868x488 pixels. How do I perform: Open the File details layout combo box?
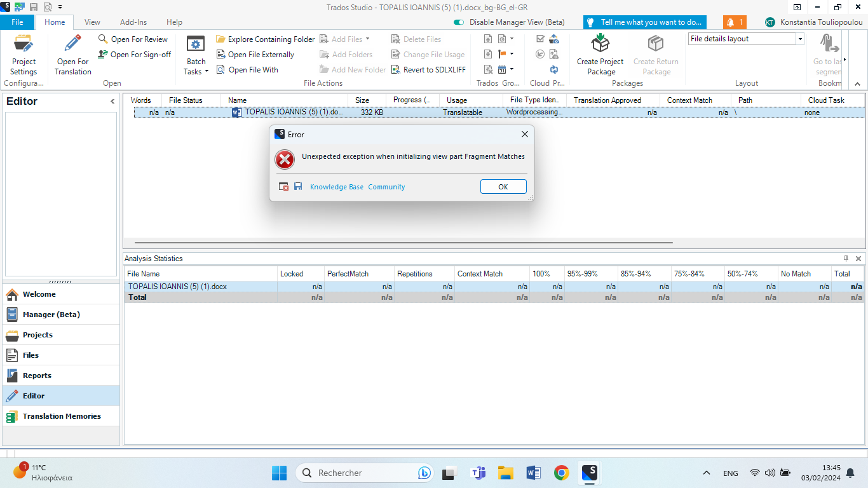pos(746,39)
